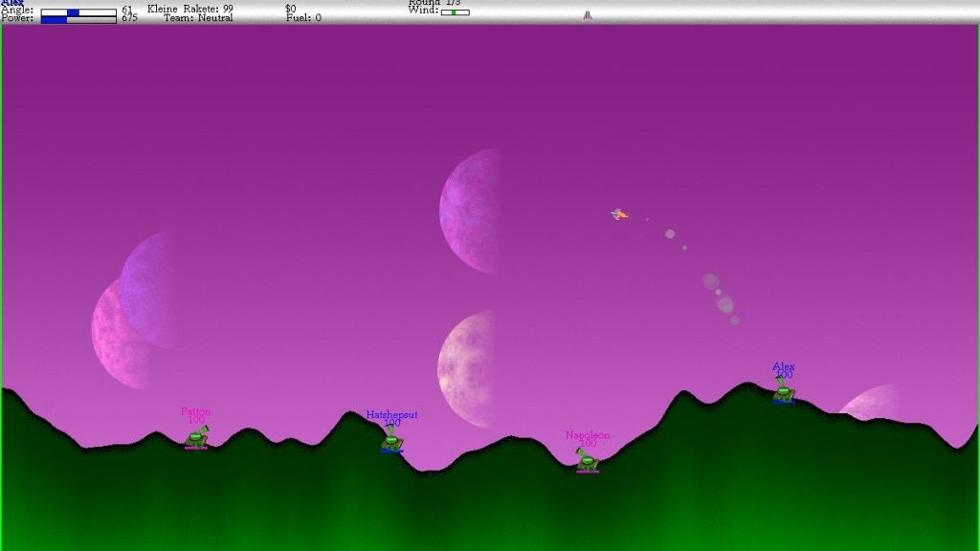The image size is (980, 551).
Task: Click the small rocket icon in top bar
Action: [588, 15]
